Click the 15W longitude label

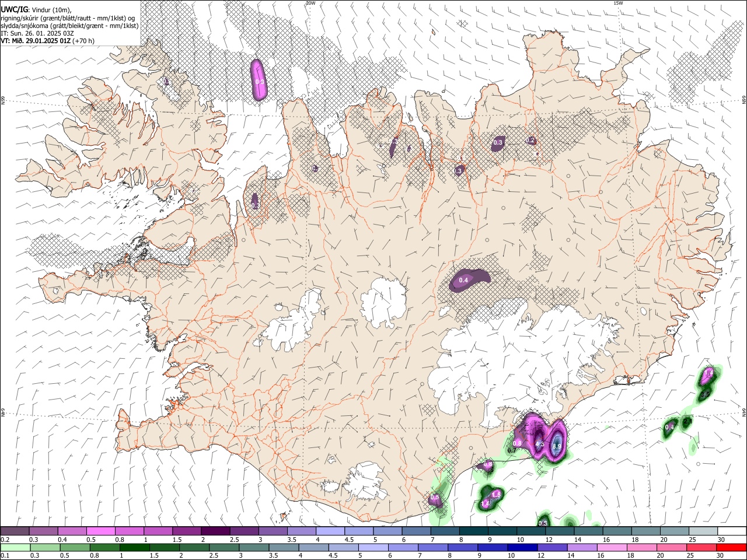point(618,3)
